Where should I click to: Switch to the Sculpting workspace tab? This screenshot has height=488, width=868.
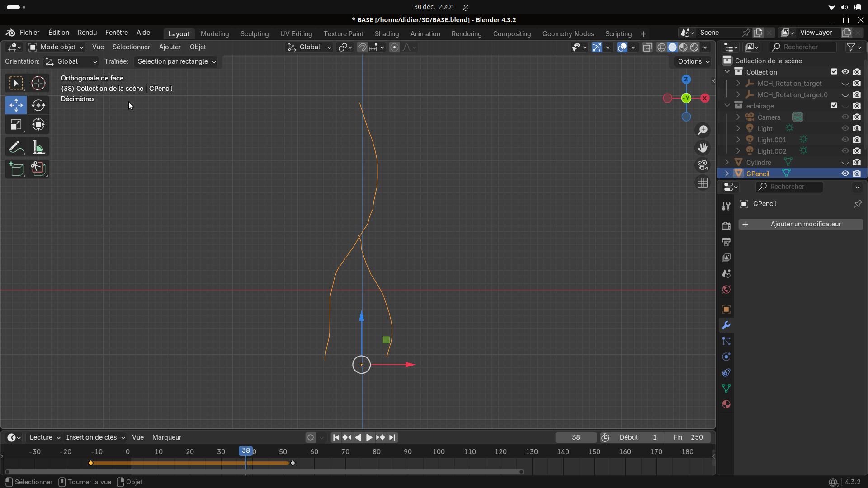(254, 34)
